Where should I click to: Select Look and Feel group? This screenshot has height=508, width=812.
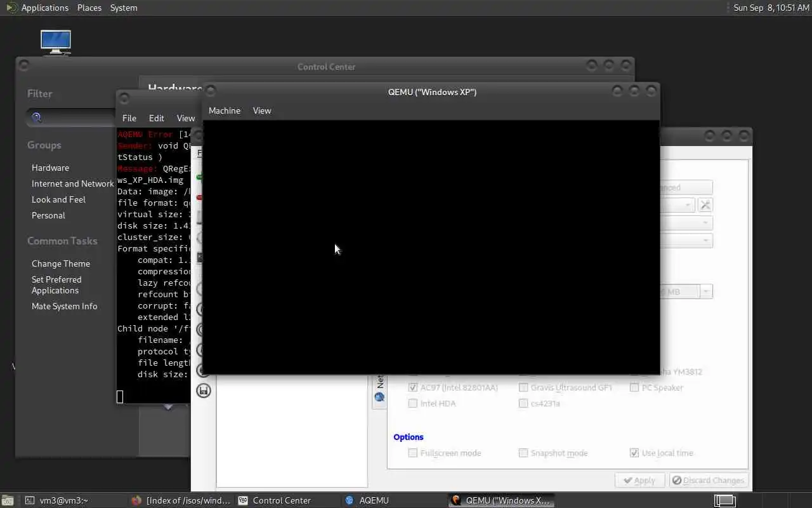pyautogui.click(x=58, y=199)
